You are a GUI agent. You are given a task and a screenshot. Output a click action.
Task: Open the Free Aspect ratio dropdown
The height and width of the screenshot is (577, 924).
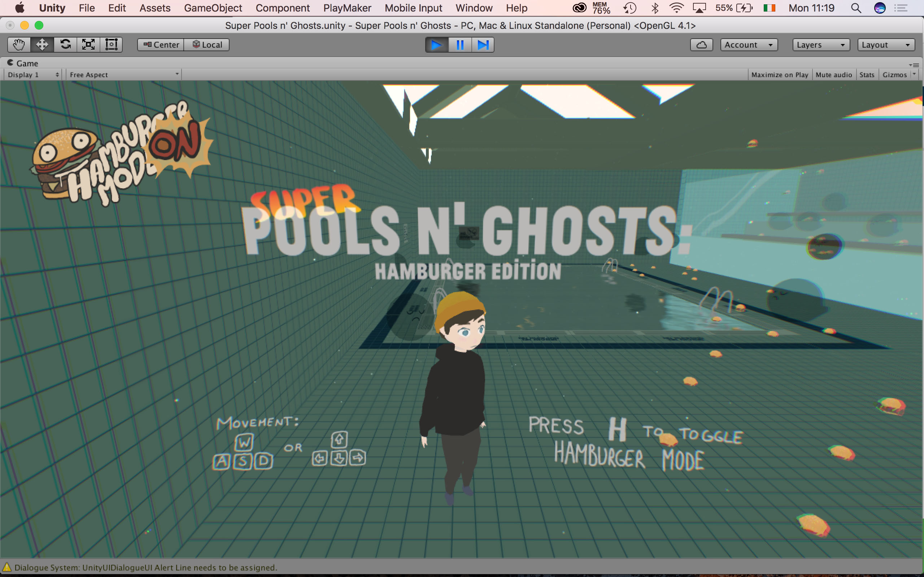(x=124, y=75)
